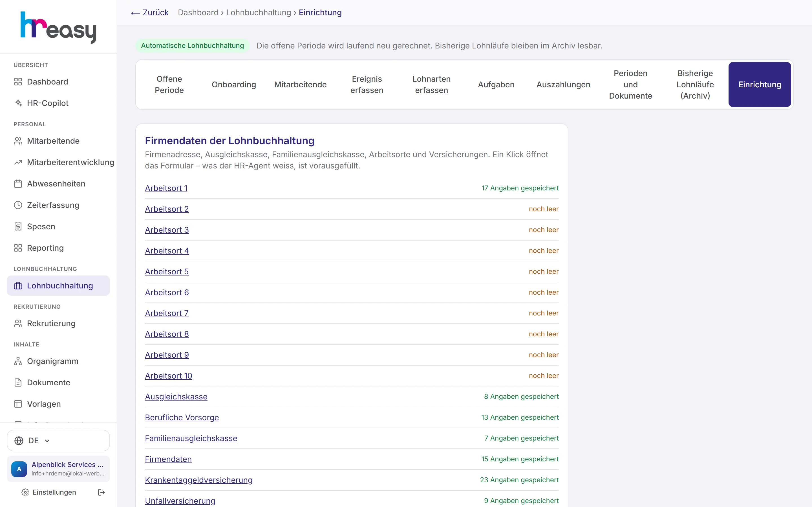Image resolution: width=812 pixels, height=507 pixels.
Task: Select the Zeiterfassung clock icon
Action: 18,205
